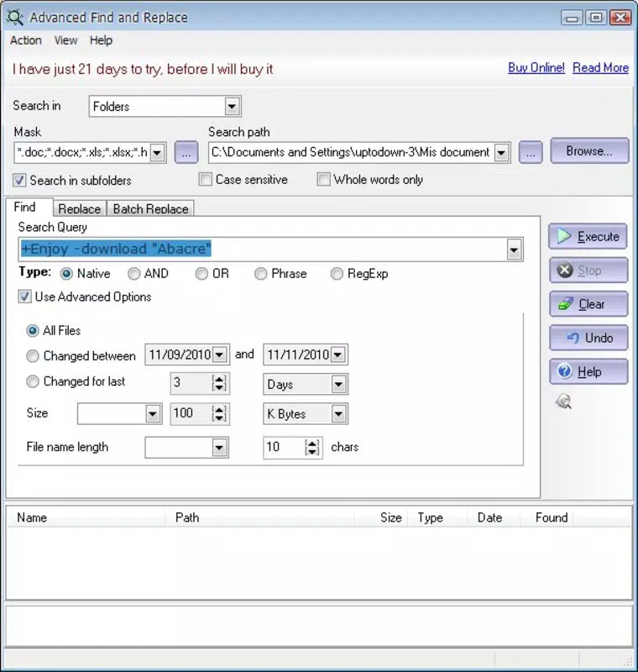
Task: Open the Help menu in menu bar
Action: [x=101, y=40]
